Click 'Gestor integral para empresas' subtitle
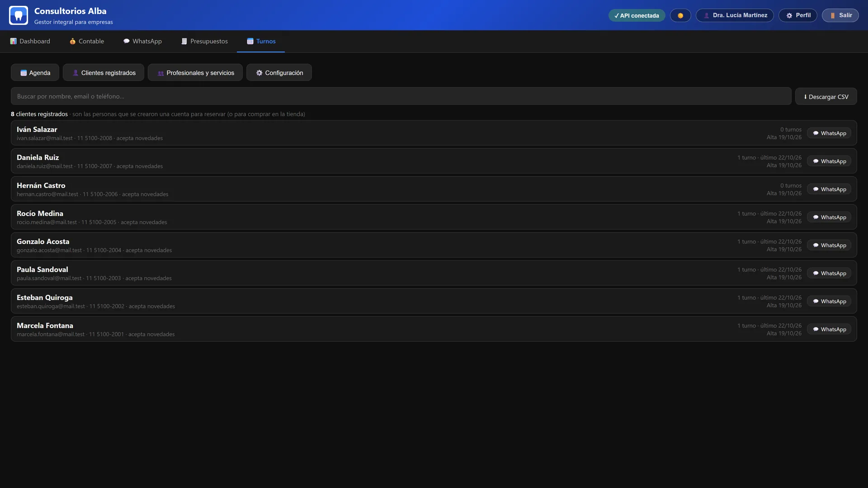The width and height of the screenshot is (868, 488). click(74, 22)
